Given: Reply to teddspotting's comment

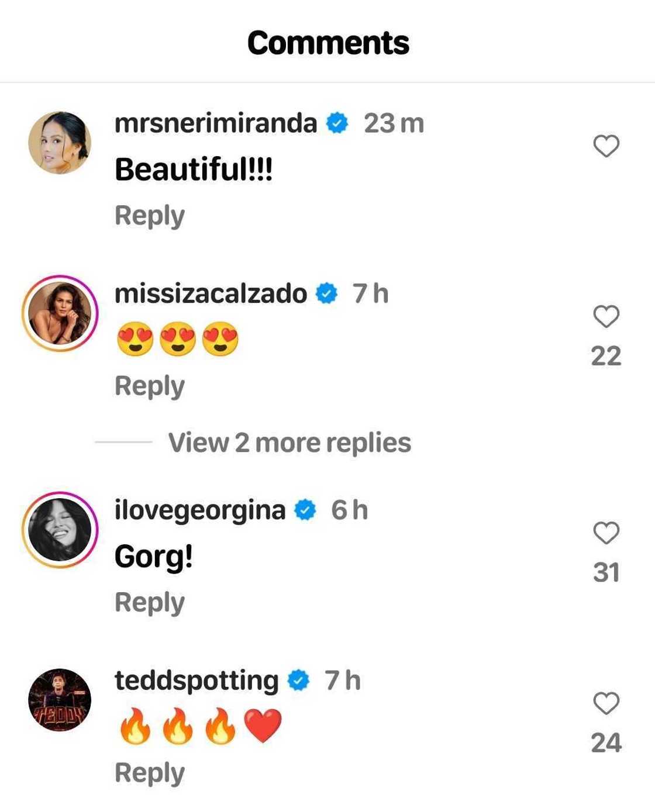Looking at the screenshot, I should pos(150,773).
